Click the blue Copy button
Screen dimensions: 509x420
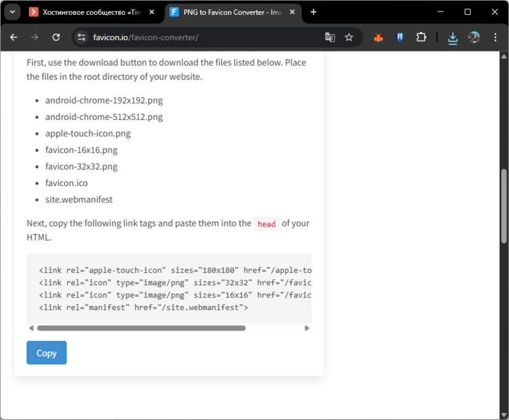point(46,353)
